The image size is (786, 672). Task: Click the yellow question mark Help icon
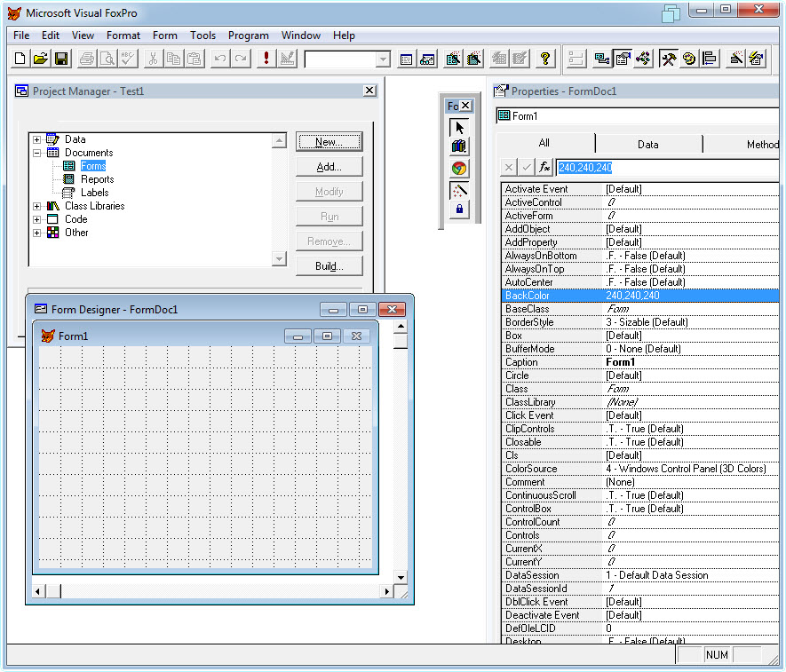[x=545, y=59]
